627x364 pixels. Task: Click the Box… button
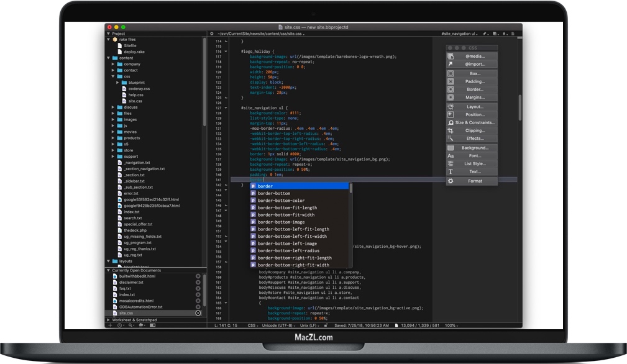pyautogui.click(x=474, y=73)
